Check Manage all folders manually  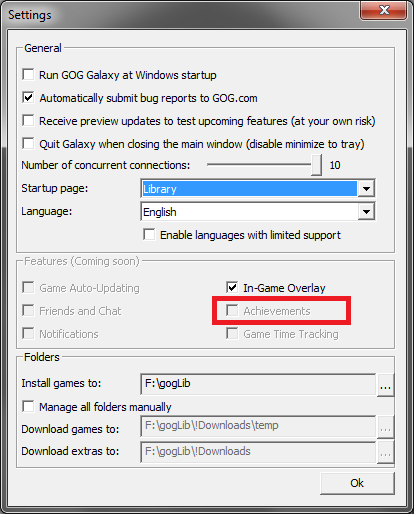[28, 407]
